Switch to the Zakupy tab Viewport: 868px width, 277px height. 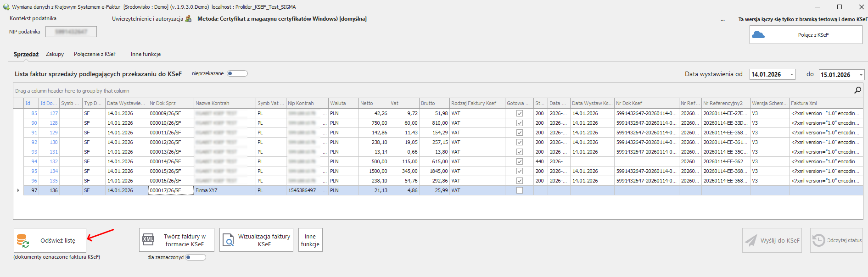(x=55, y=54)
